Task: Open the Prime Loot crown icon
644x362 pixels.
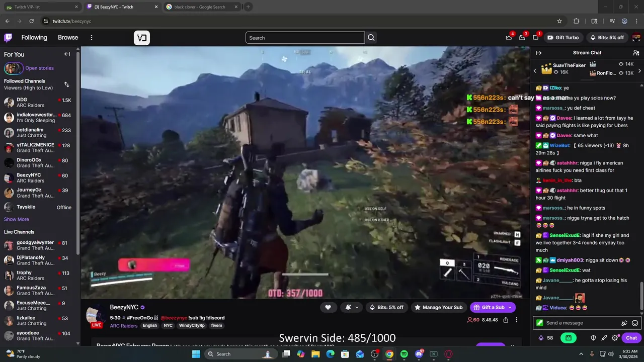Action: tap(509, 38)
